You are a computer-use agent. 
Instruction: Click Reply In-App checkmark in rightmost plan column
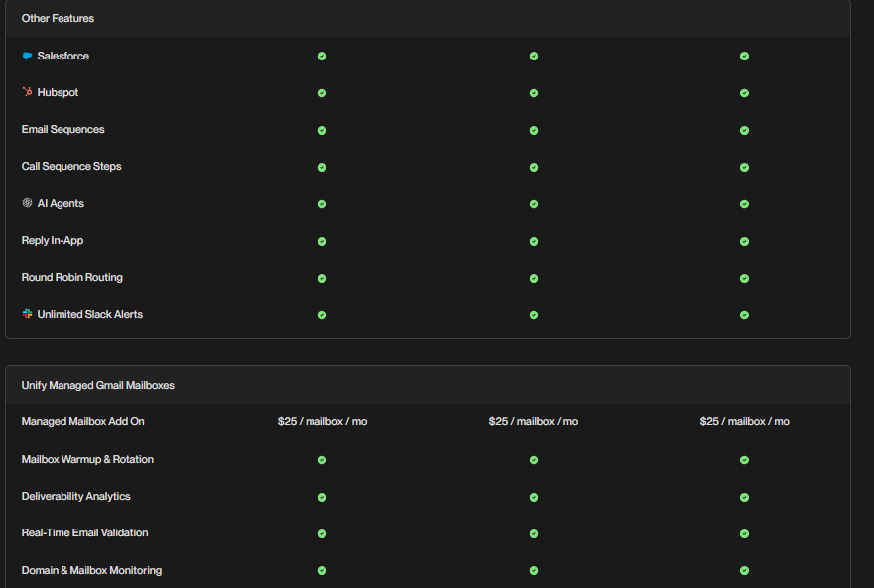point(744,241)
